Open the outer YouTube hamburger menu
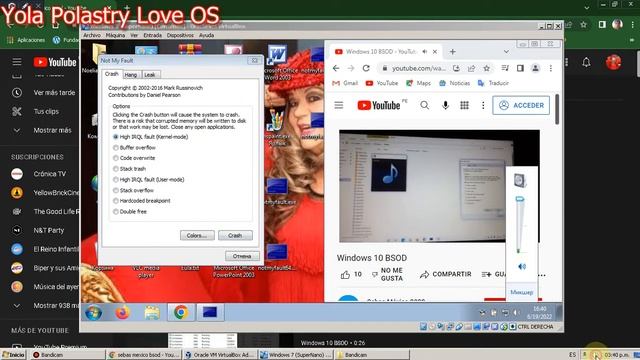Image resolution: width=640 pixels, height=360 pixels. [x=17, y=62]
